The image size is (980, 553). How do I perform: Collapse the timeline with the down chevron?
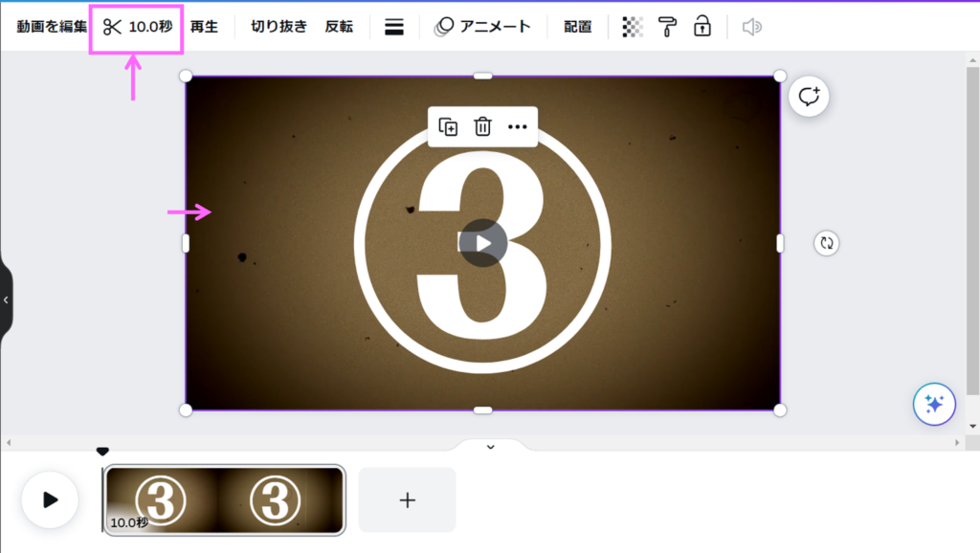point(490,447)
